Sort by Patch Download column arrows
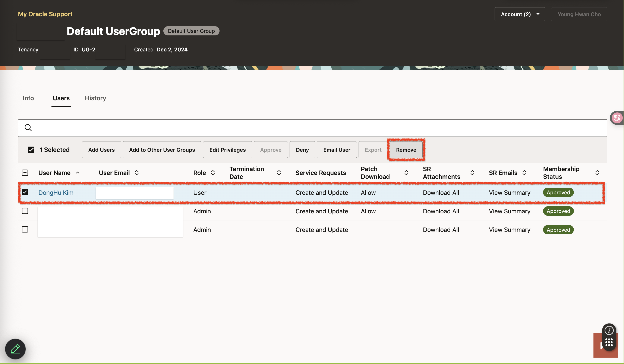 (x=406, y=173)
